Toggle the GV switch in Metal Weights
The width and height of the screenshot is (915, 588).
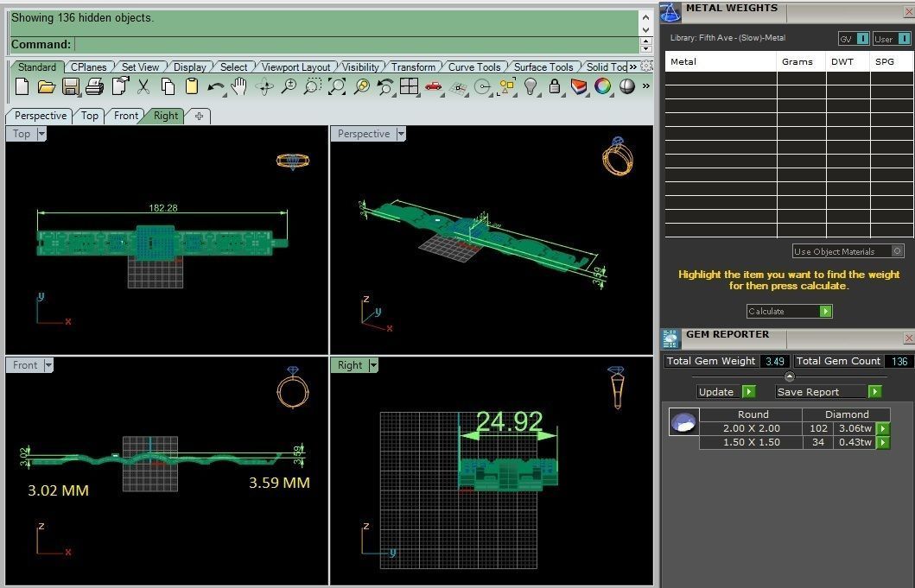pos(862,39)
